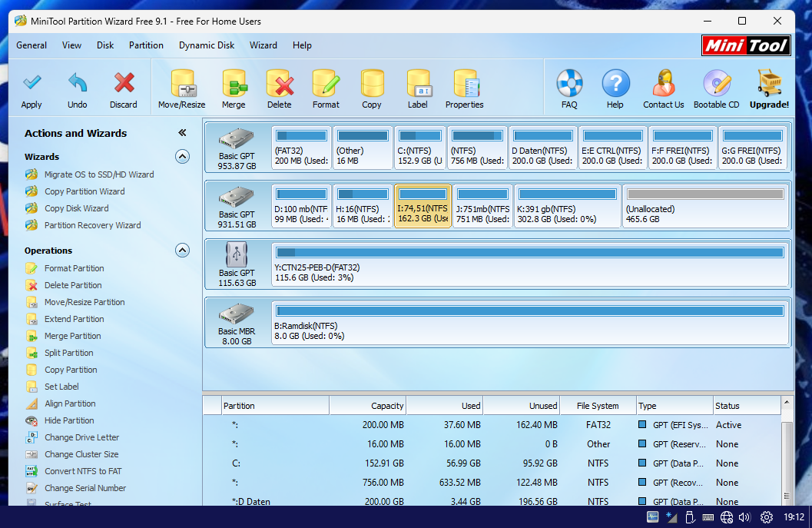This screenshot has width=812, height=528.
Task: Open the FAQ lifebuoy icon
Action: tap(570, 83)
